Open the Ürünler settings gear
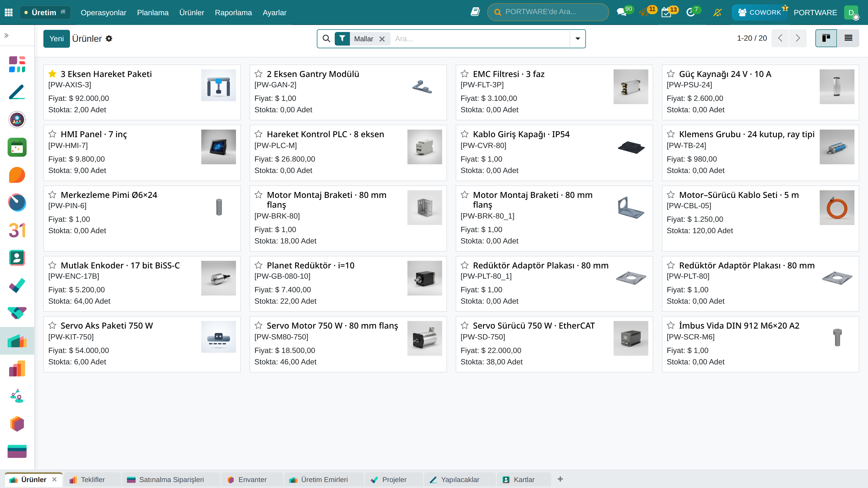Screen dimensions: 868x488 (x=109, y=39)
